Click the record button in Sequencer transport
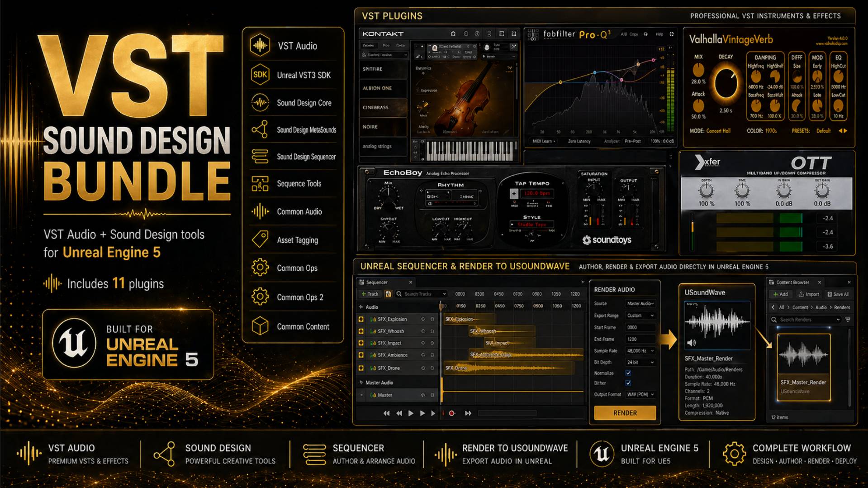868x488 pixels. coord(451,413)
